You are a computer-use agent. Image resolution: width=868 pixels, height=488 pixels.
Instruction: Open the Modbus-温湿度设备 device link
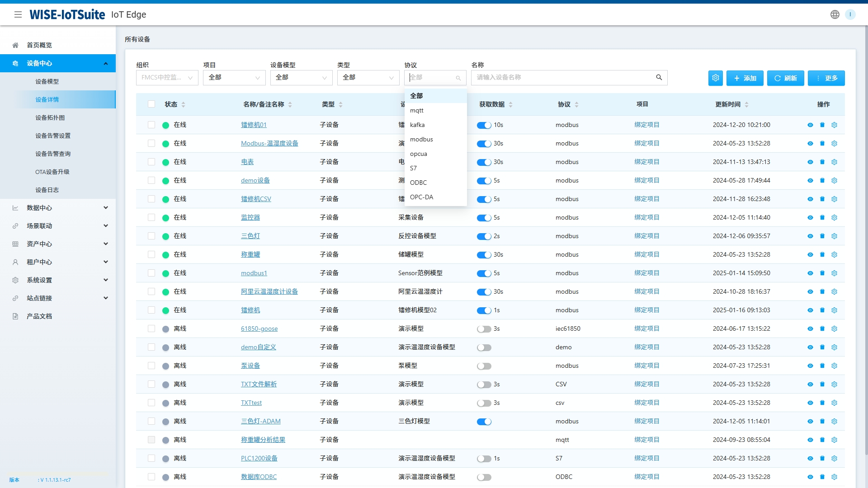coord(269,143)
